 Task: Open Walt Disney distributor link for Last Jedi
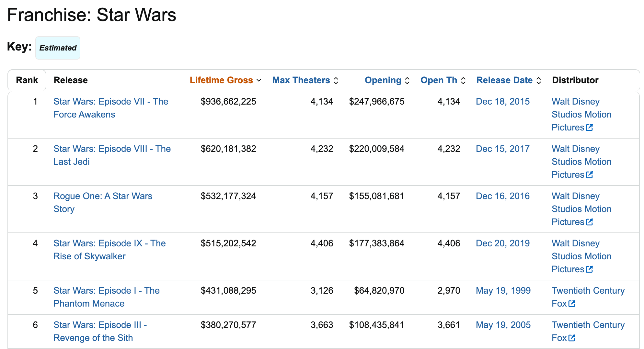click(581, 162)
